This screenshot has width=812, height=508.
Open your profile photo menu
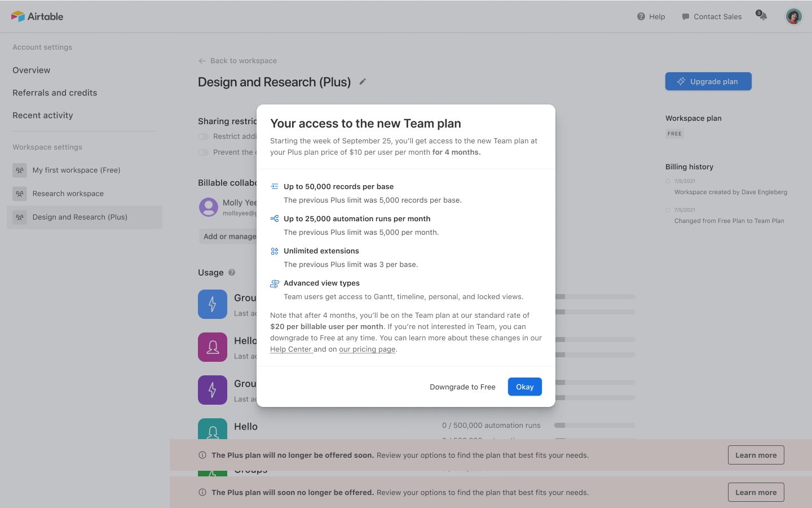[x=793, y=16]
